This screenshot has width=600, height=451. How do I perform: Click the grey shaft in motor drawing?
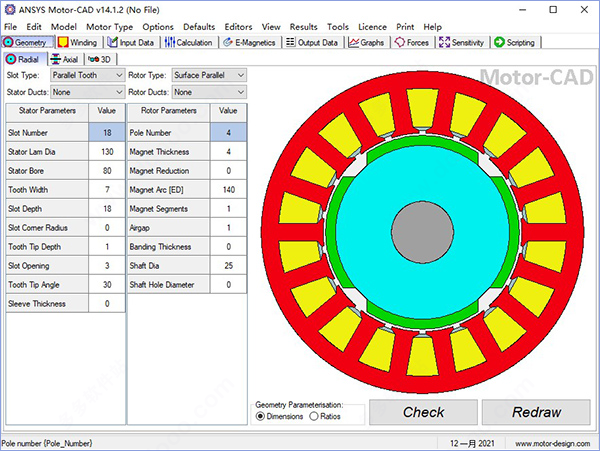coord(422,232)
